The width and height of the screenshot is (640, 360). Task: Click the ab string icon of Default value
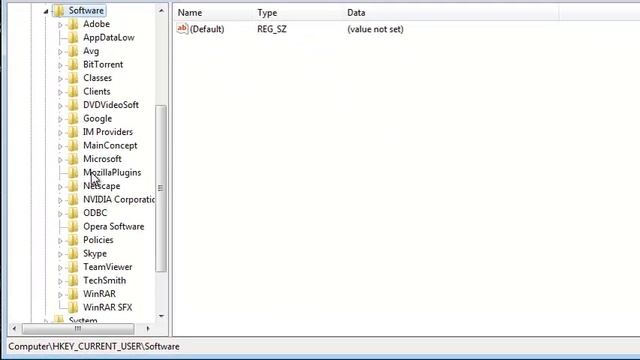click(182, 29)
